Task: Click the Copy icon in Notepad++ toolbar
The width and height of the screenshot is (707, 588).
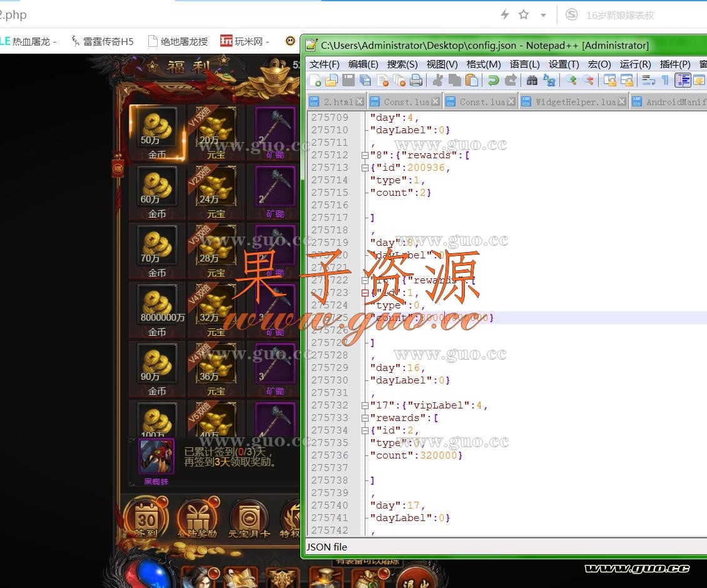Action: [x=454, y=81]
